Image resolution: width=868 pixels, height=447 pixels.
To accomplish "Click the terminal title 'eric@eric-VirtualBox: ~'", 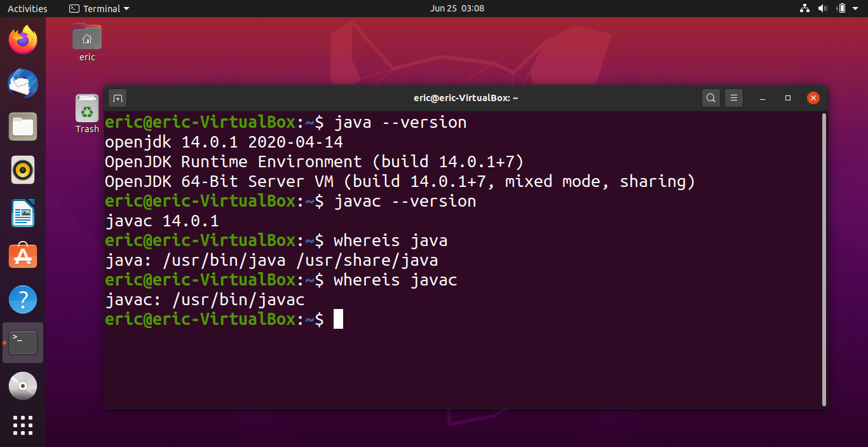I will 466,98.
